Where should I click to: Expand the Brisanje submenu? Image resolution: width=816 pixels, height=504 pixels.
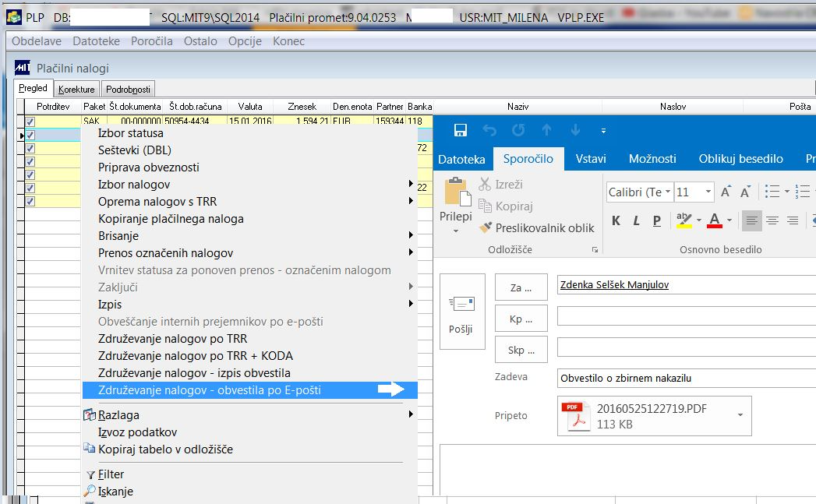250,236
